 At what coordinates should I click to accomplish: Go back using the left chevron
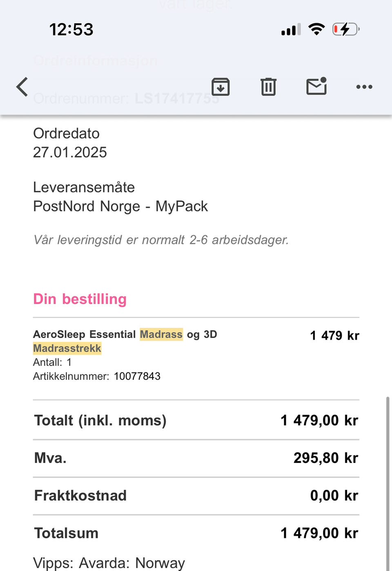(22, 87)
